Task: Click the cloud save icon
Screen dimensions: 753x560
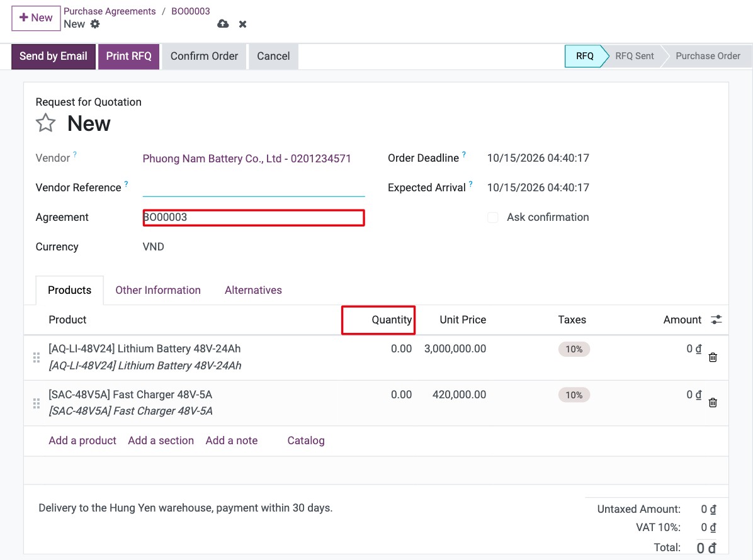Action: tap(223, 24)
